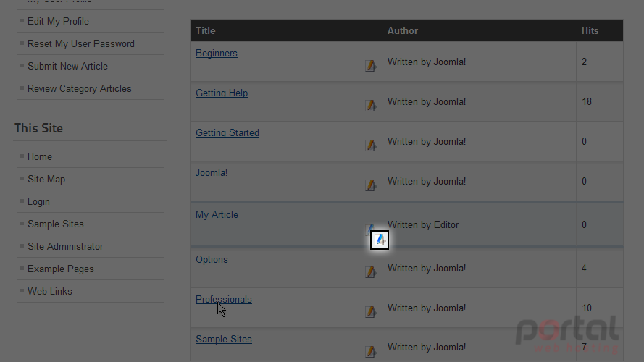Open the Professionals article link
Image resolution: width=644 pixels, height=362 pixels.
(223, 299)
